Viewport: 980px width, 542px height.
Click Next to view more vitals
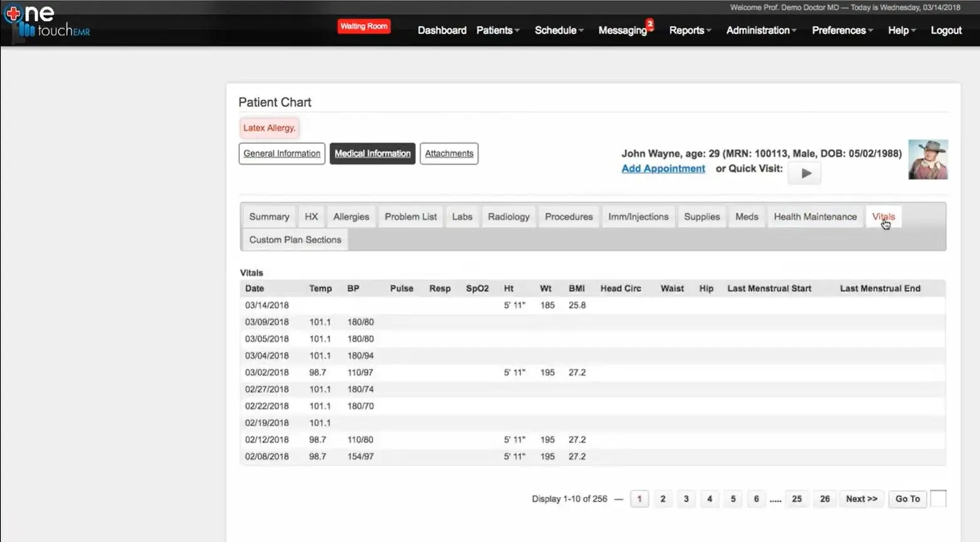[x=862, y=498]
